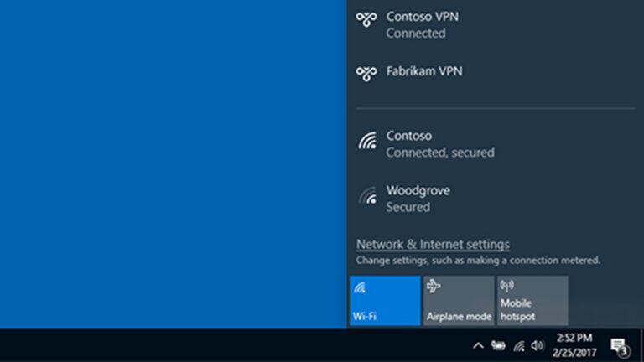
Task: Show hidden icons in system tray
Action: [x=478, y=345]
